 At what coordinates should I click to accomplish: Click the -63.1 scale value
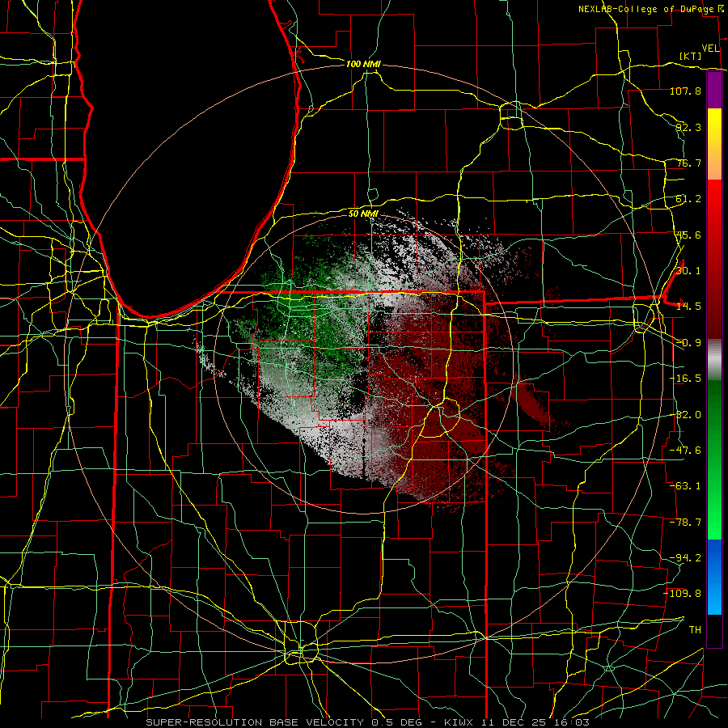point(685,486)
